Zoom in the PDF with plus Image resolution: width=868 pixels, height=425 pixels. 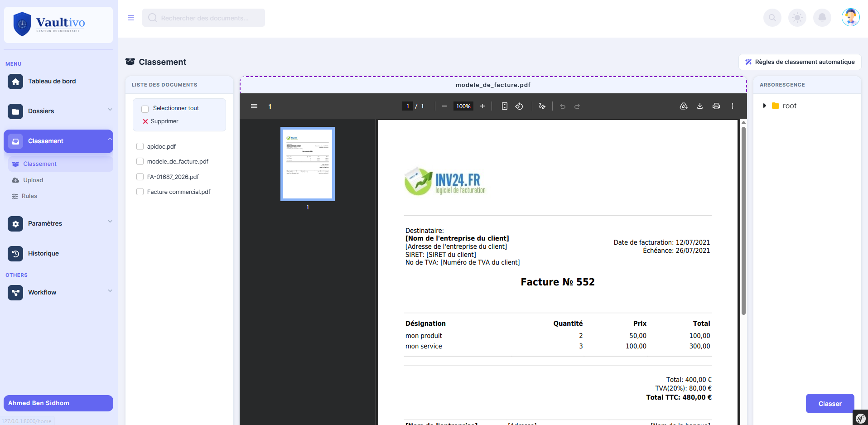[x=482, y=106]
